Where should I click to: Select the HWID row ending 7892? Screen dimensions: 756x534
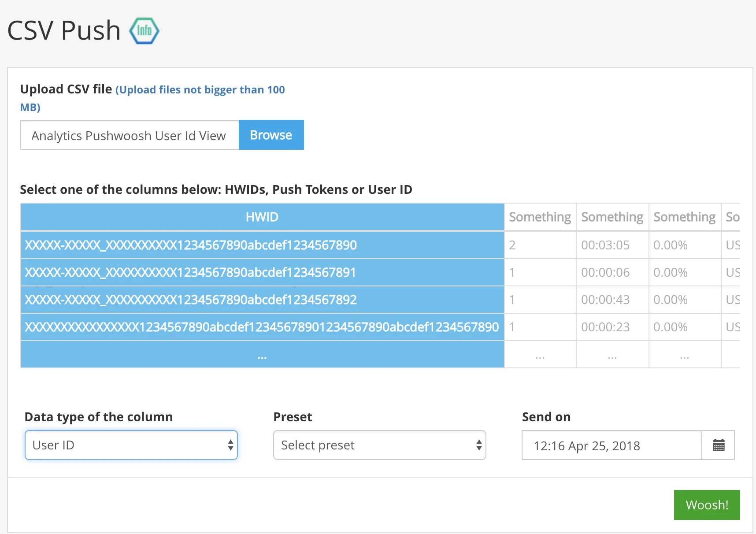[262, 300]
